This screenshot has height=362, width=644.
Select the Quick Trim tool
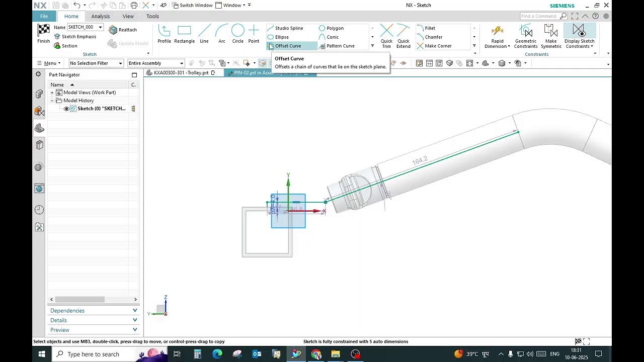click(x=386, y=35)
